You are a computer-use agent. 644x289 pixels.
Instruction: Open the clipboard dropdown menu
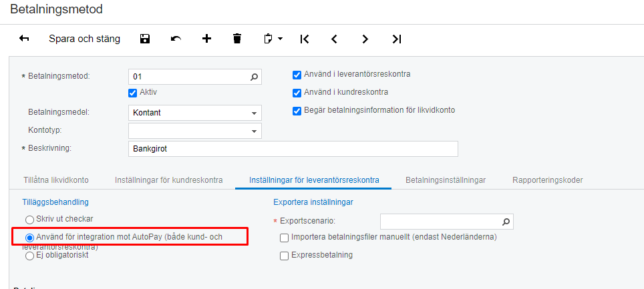pyautogui.click(x=273, y=39)
